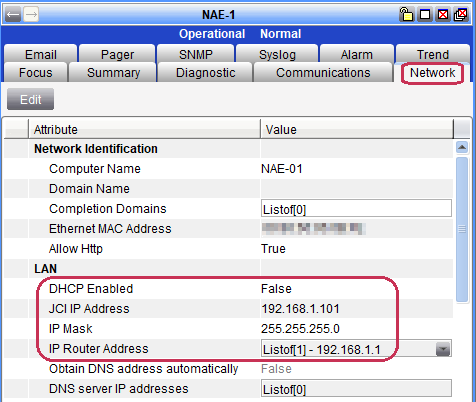Image resolution: width=476 pixels, height=402 pixels.
Task: Click the maximize panel square icon
Action: [x=425, y=14]
